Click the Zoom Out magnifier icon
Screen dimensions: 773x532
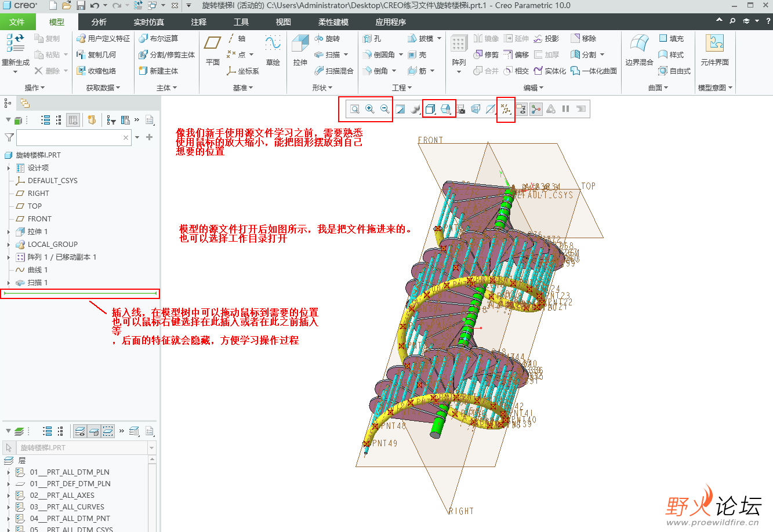(384, 109)
